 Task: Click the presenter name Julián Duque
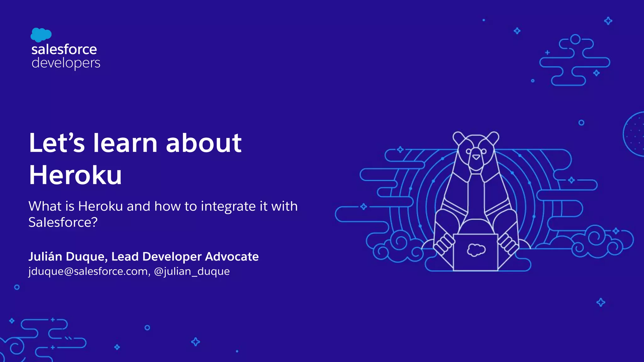click(x=68, y=256)
